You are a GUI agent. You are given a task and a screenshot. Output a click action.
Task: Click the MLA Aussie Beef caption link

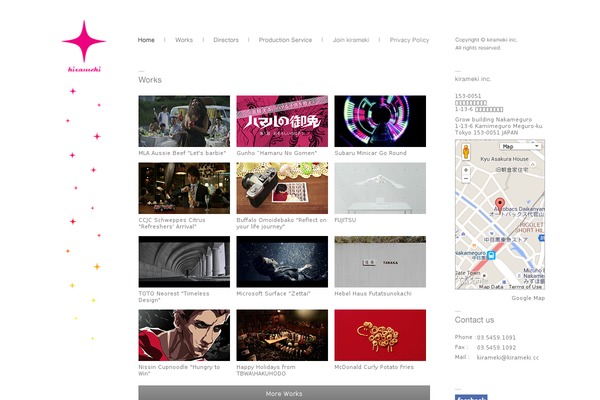pos(182,153)
